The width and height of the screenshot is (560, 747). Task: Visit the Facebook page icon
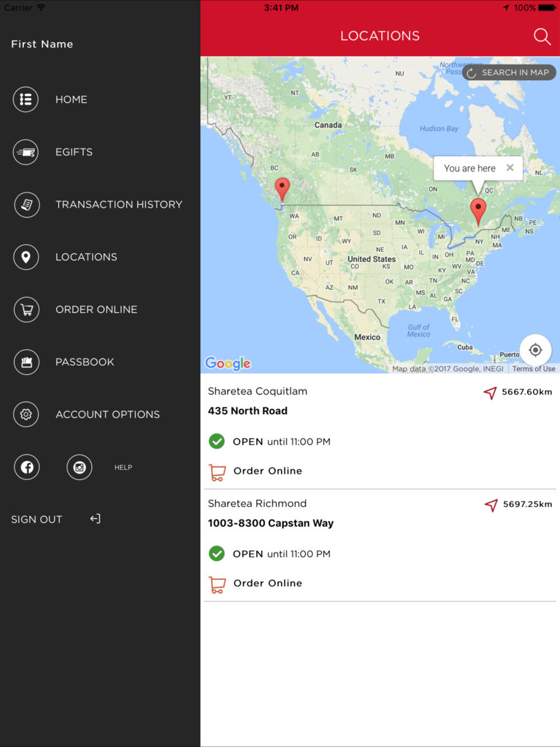tap(27, 467)
